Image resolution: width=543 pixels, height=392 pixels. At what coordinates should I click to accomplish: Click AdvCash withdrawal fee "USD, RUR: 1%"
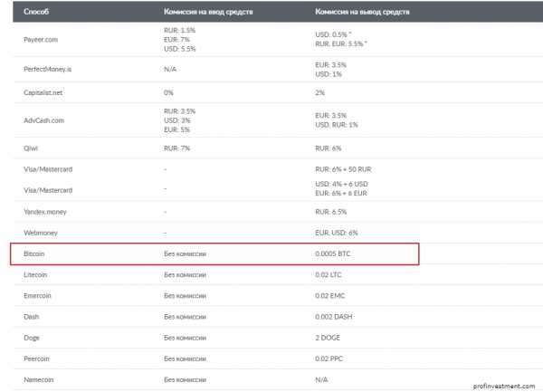tap(337, 125)
